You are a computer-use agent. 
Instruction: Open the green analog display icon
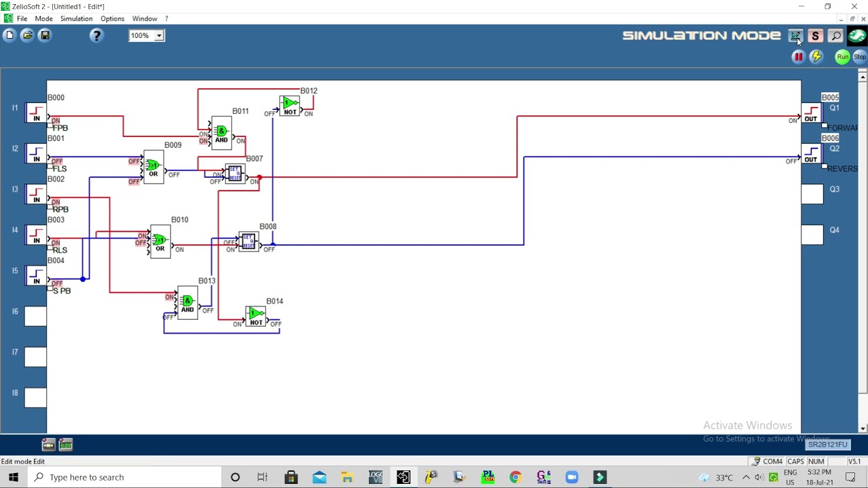click(66, 445)
